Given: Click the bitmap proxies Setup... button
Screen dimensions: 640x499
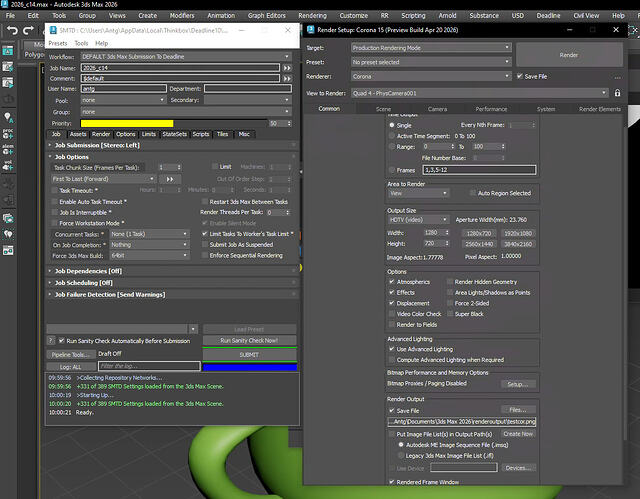Looking at the screenshot, I should pos(518,384).
